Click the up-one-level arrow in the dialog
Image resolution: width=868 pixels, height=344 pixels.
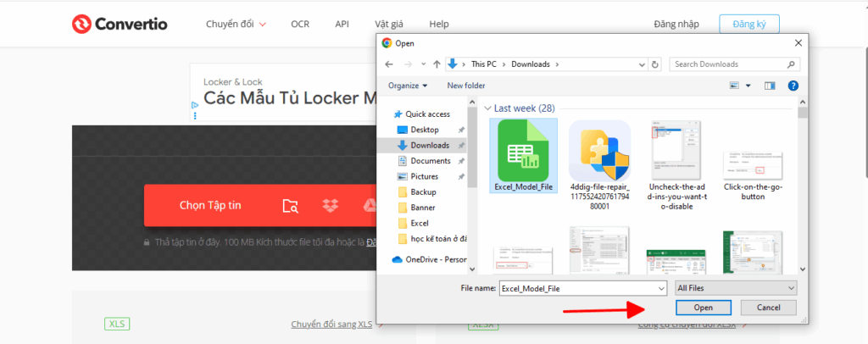pos(437,64)
